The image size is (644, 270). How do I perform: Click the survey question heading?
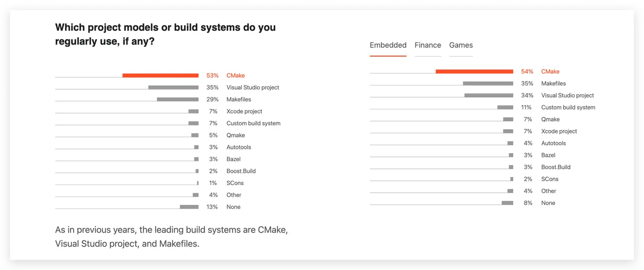165,34
